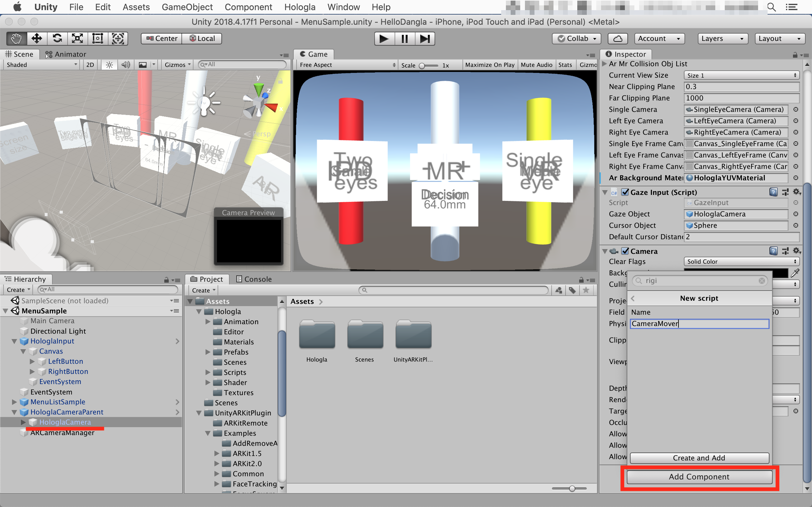Toggle 2D scene view mode
Screen dimensions: 812x507
click(90, 65)
